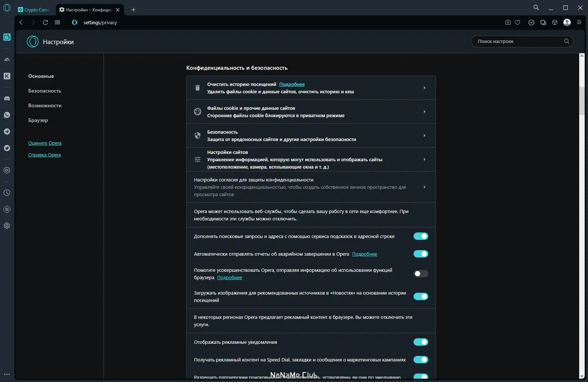588x382 pixels.
Task: Click the 'Поиск настроек' search field
Action: click(x=522, y=42)
